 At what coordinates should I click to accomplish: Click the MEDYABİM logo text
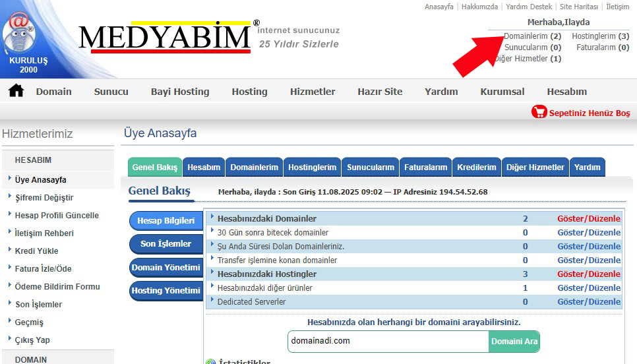(165, 38)
